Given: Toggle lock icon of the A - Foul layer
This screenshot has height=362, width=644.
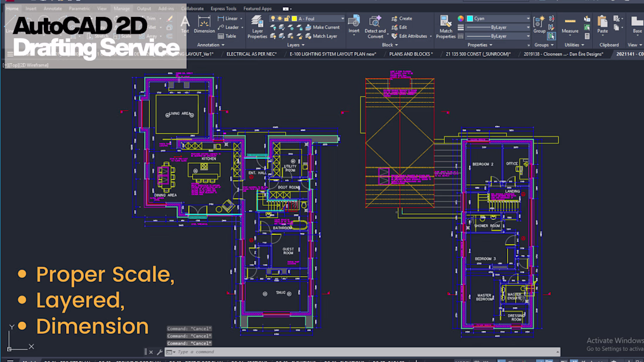Looking at the screenshot, I should tap(286, 19).
